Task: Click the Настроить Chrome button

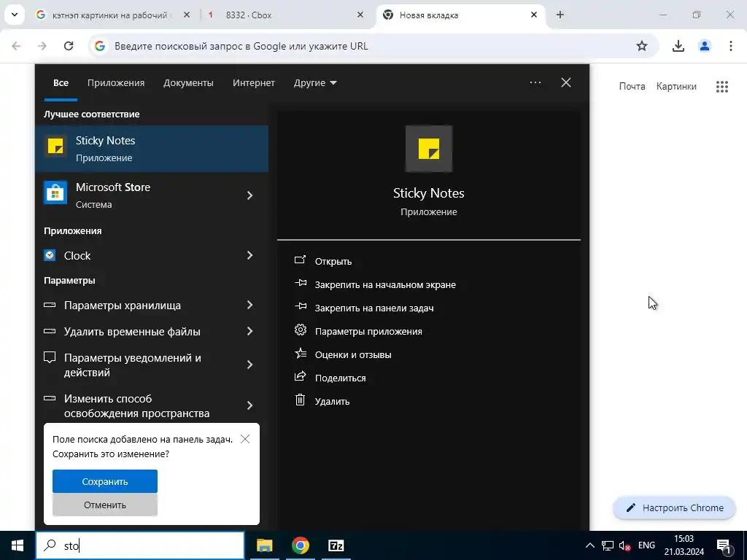Action: click(675, 508)
